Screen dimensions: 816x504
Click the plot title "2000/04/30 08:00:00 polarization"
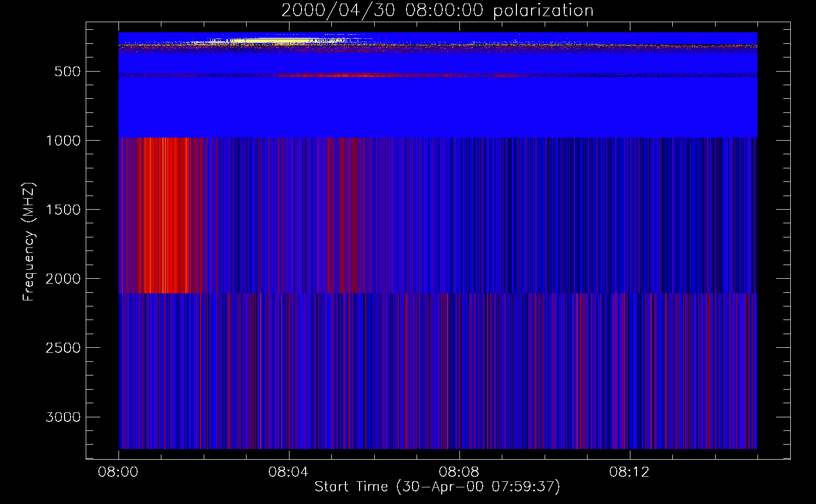point(437,11)
